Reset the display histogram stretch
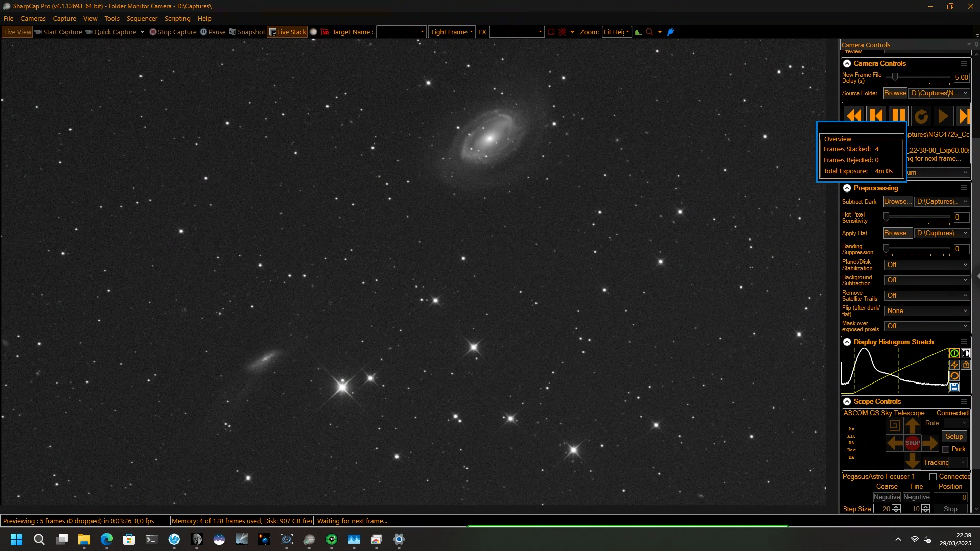The height and width of the screenshot is (551, 980). coord(954,376)
